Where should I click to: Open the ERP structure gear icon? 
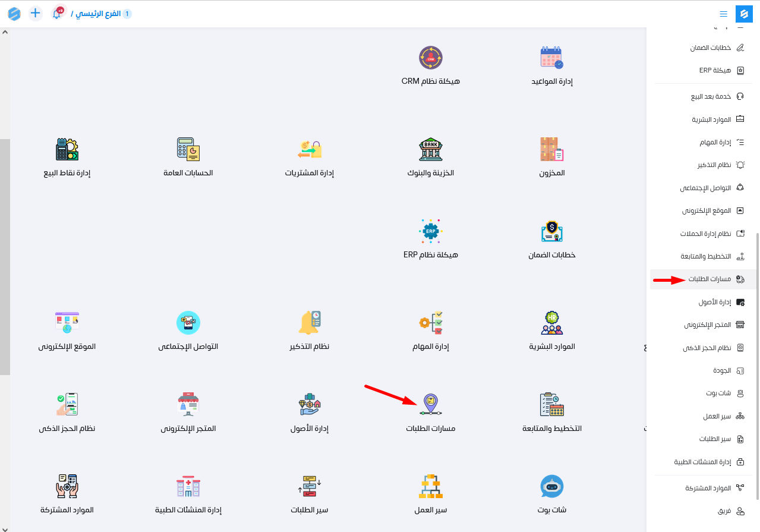pyautogui.click(x=431, y=231)
